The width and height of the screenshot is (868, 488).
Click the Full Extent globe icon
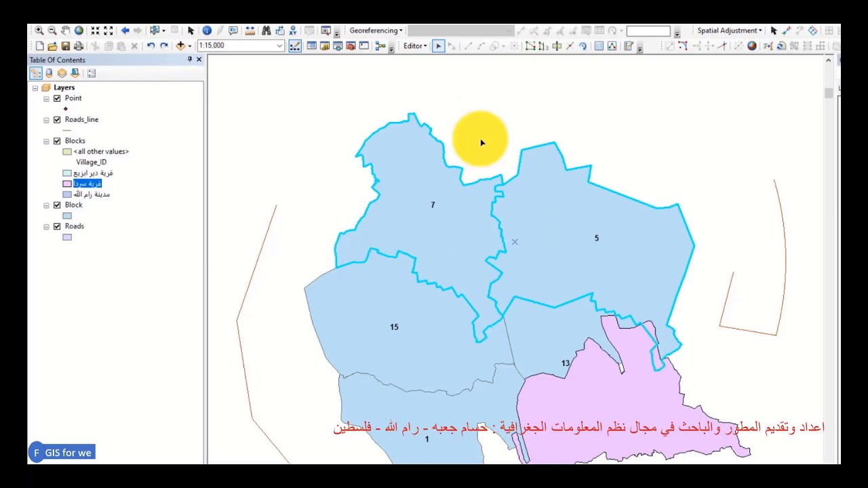tap(79, 30)
